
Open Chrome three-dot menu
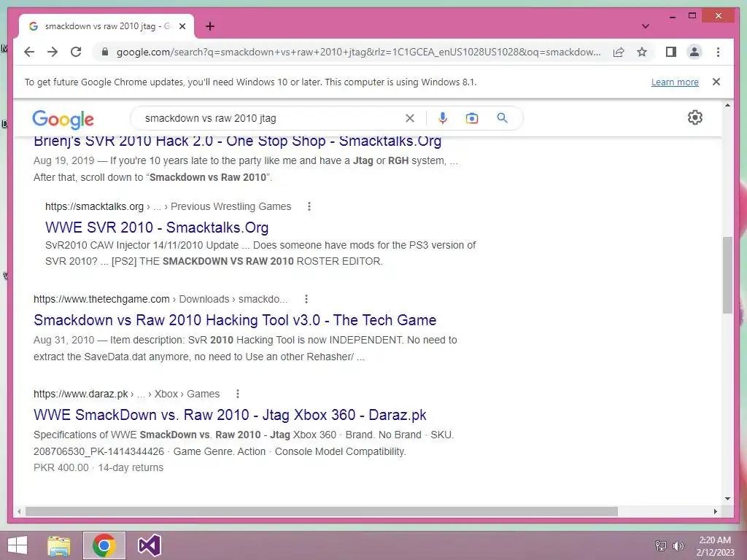[x=718, y=52]
